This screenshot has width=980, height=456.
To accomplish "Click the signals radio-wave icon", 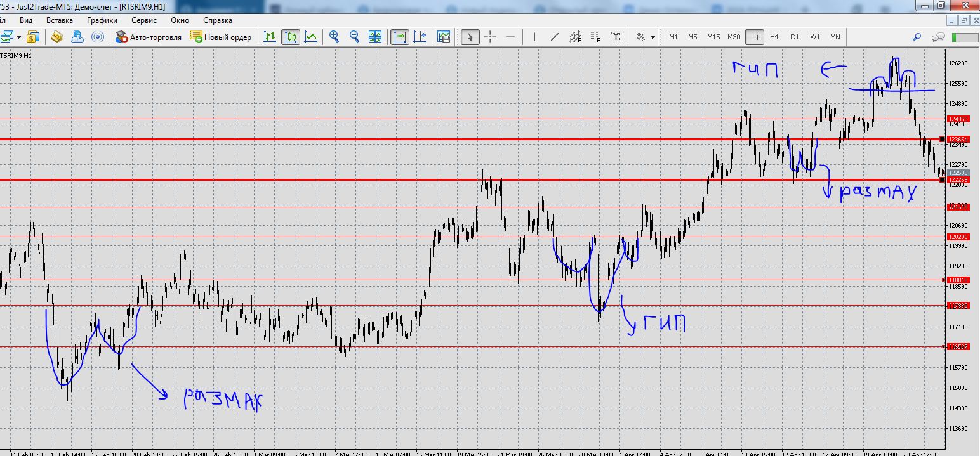I will pyautogui.click(x=97, y=37).
